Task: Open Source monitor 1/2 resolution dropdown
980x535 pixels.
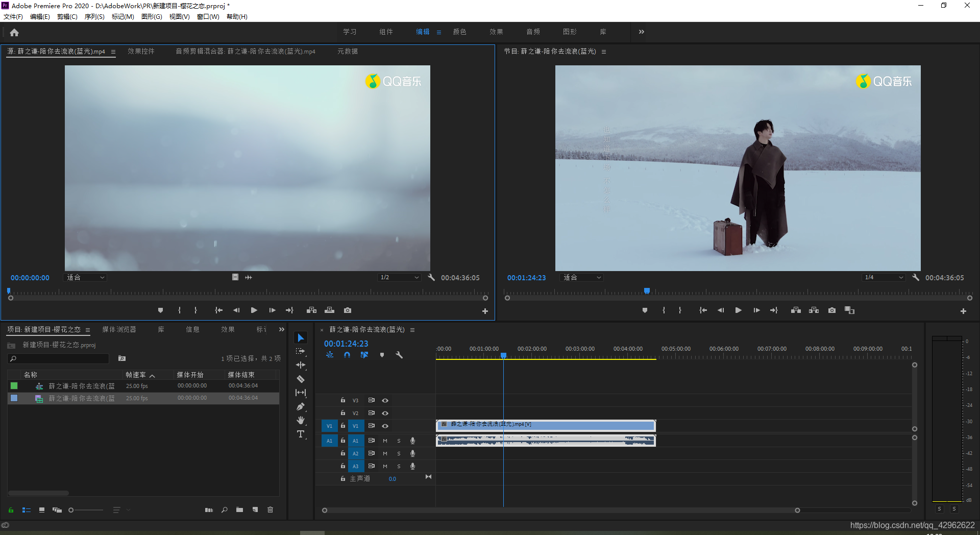Action: [399, 277]
